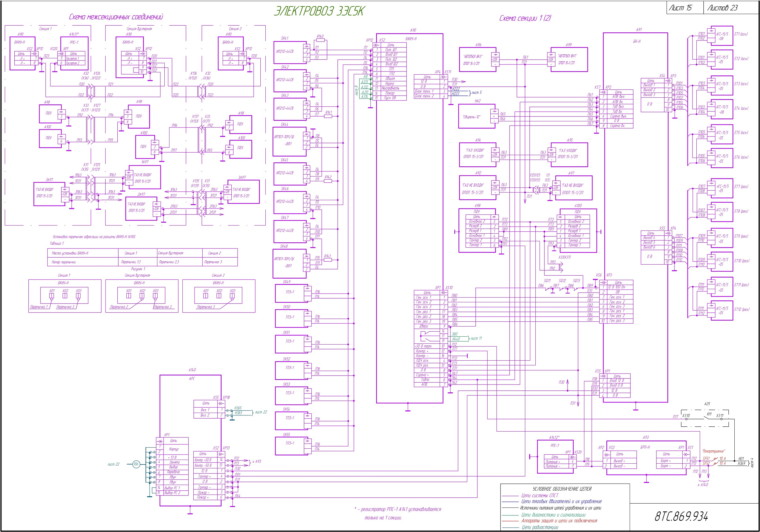
Task: Click sounder label "HA2"
Action: pos(477,101)
